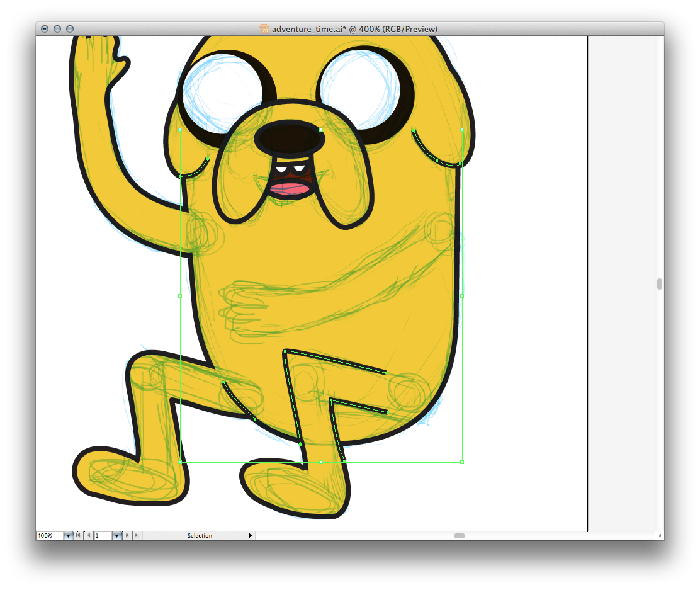This screenshot has width=700, height=590.
Task: Click the artboard number field
Action: pos(103,536)
